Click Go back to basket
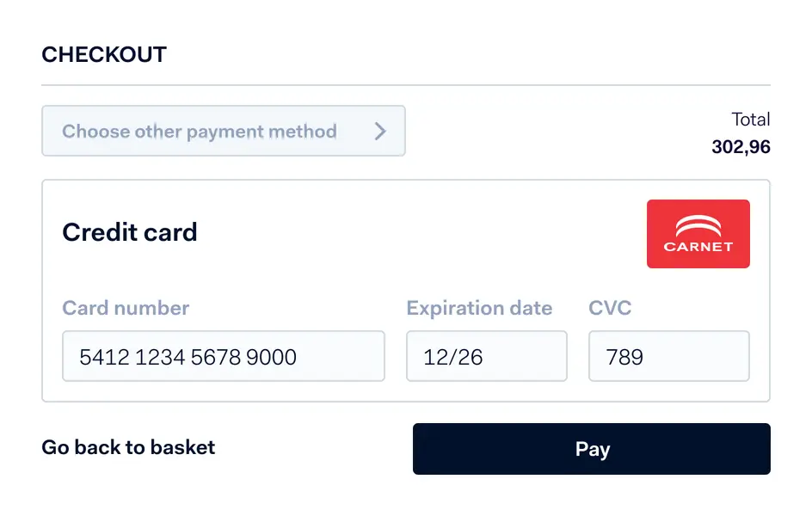Screen dimensions: 812x516 [x=127, y=448]
